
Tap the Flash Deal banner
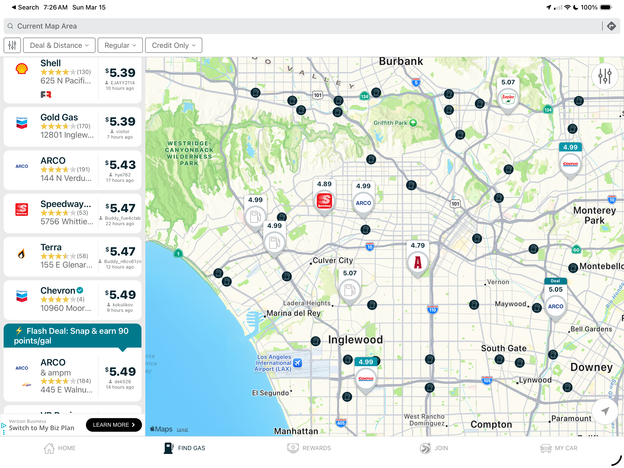[72, 336]
